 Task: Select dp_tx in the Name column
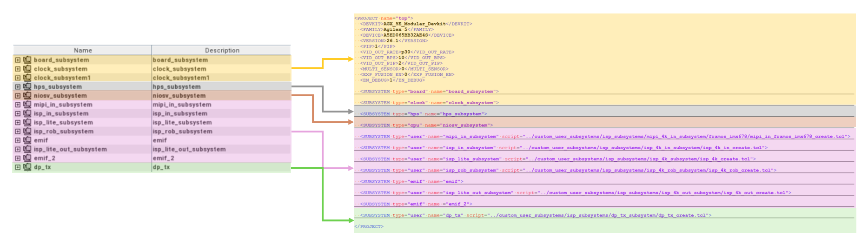(42, 167)
